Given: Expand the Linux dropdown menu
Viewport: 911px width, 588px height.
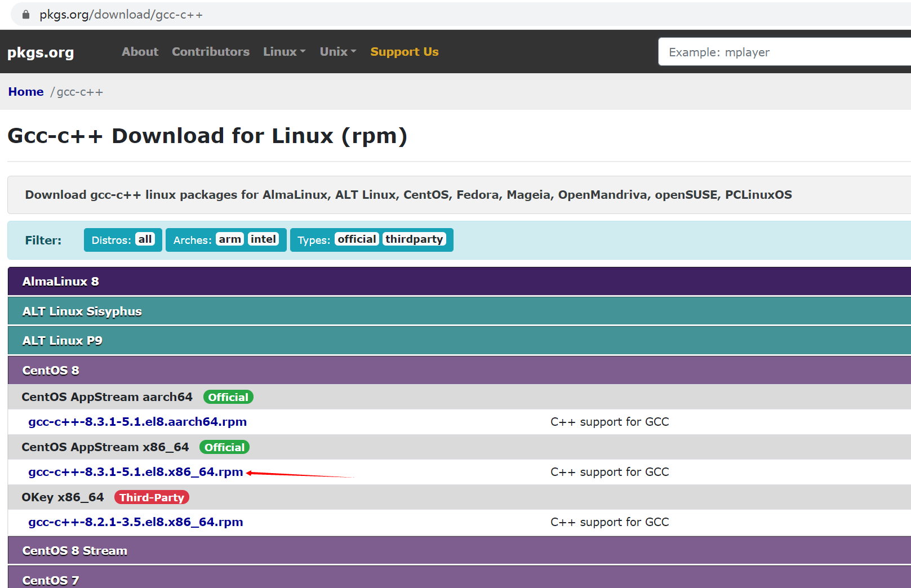Looking at the screenshot, I should 285,52.
